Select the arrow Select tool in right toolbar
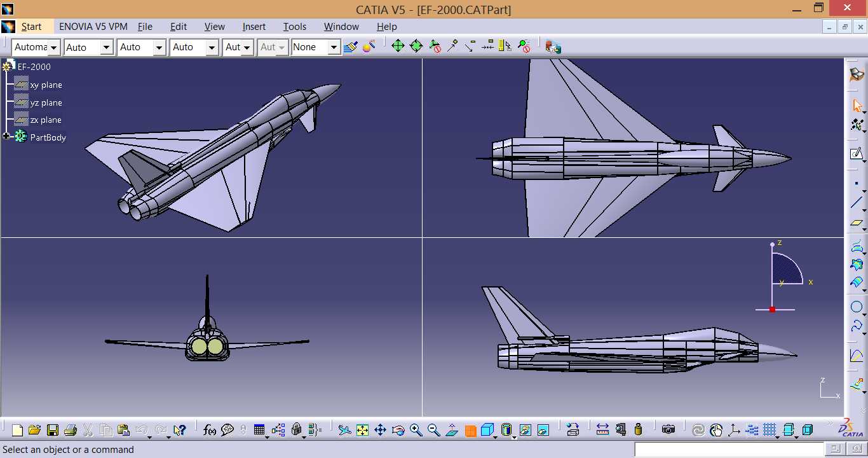Screen dimensions: 868x458 pyautogui.click(x=857, y=106)
